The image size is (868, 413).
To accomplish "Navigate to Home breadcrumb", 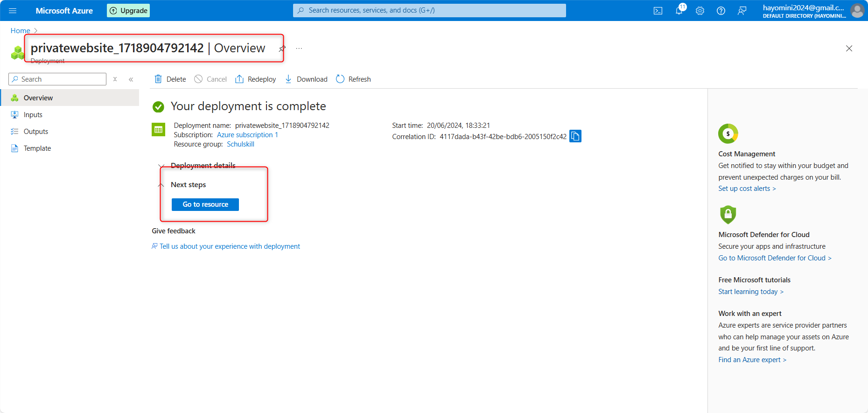I will tap(20, 31).
